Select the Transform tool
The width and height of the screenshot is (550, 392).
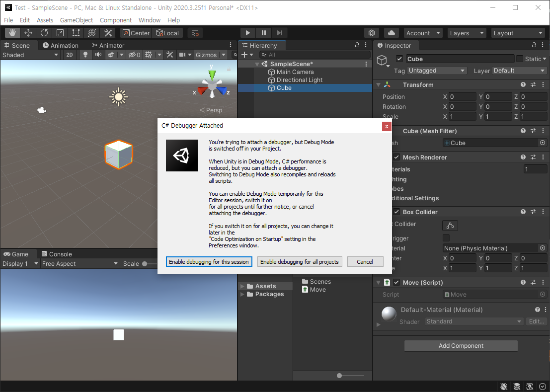[x=92, y=33]
